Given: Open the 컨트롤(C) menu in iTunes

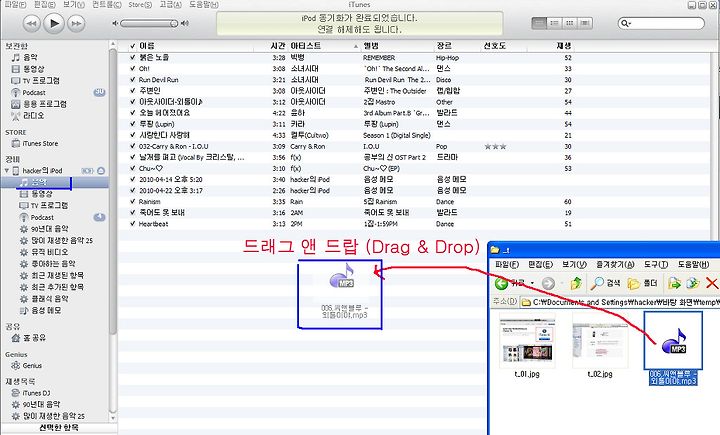Looking at the screenshot, I should pos(107,5).
